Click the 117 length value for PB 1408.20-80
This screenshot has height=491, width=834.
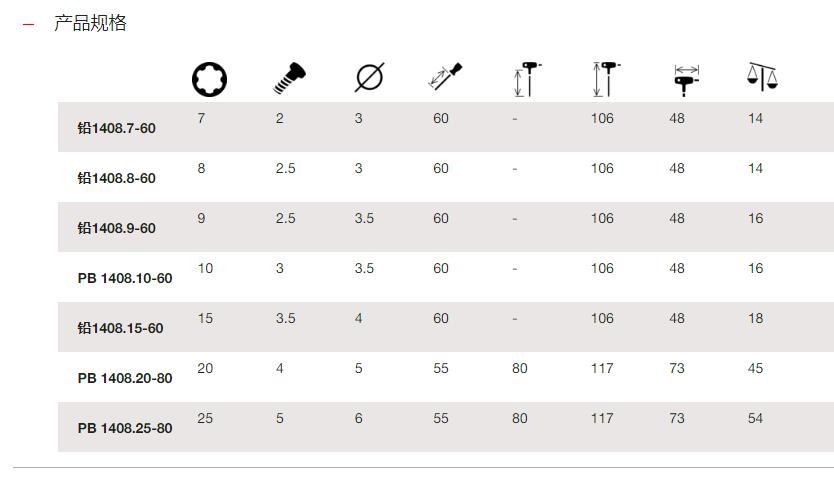tap(602, 368)
